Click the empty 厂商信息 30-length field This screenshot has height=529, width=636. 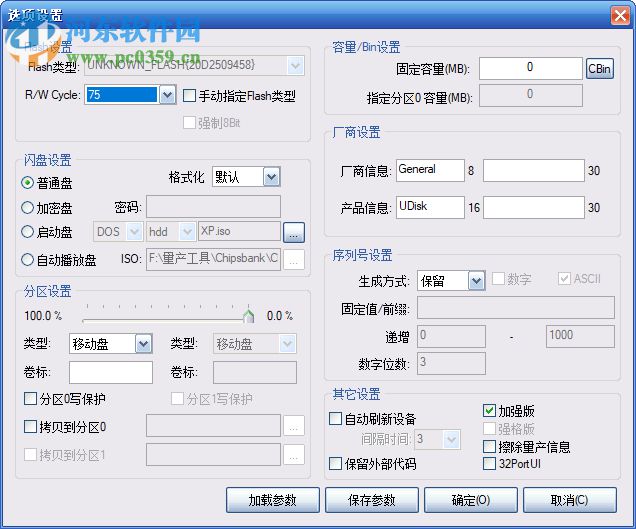(x=533, y=170)
